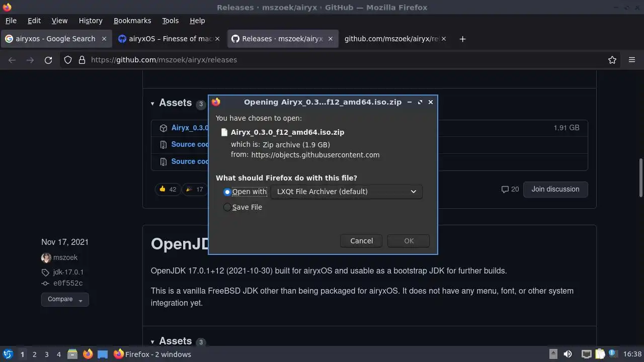Click the padlock site information icon
This screenshot has width=644, height=362.
click(82, 60)
